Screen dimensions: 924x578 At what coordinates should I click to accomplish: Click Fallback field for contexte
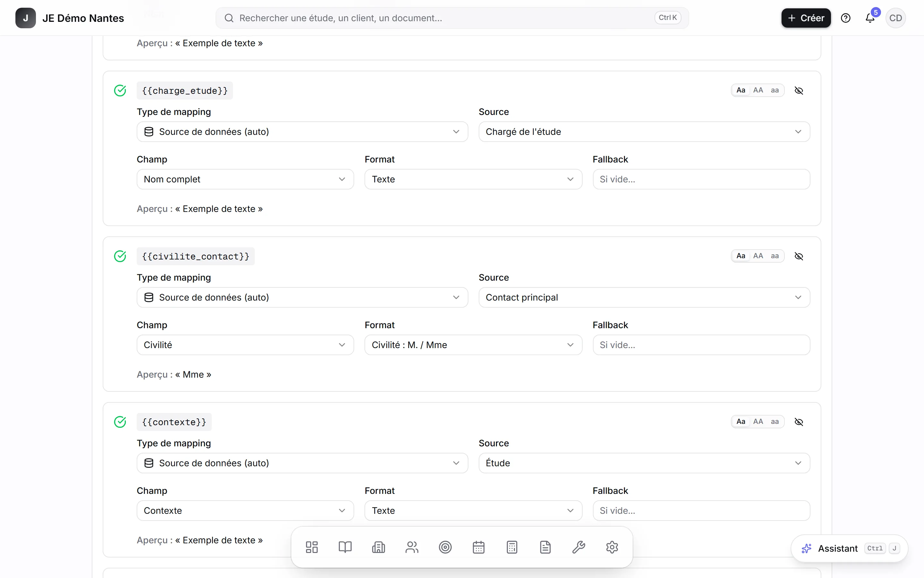click(x=701, y=511)
